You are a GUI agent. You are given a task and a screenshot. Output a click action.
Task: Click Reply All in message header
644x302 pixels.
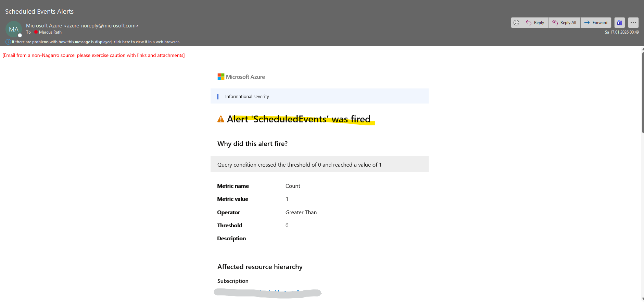564,23
